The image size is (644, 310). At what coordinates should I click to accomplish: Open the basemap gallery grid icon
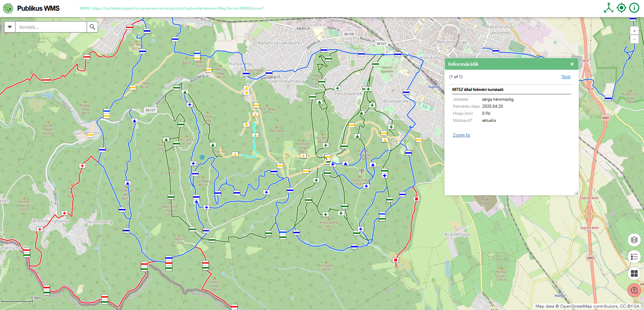tap(634, 273)
